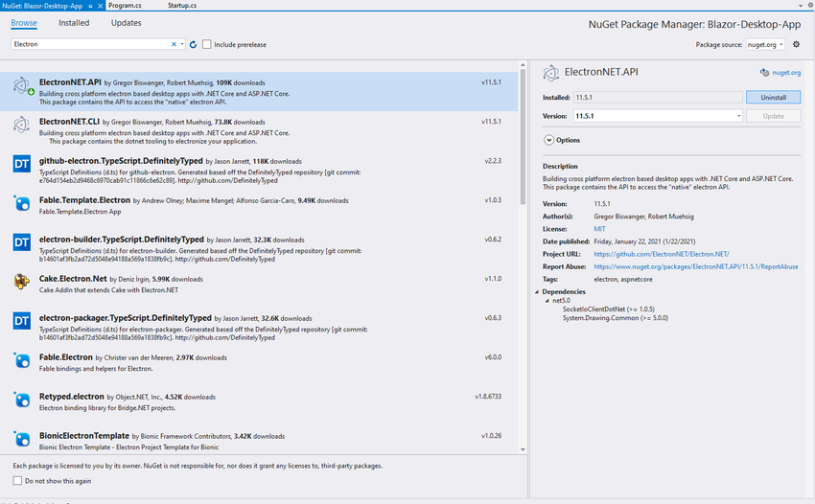Image resolution: width=815 pixels, height=504 pixels.
Task: Click the Fable.Template.Electron package icon
Action: [21, 203]
